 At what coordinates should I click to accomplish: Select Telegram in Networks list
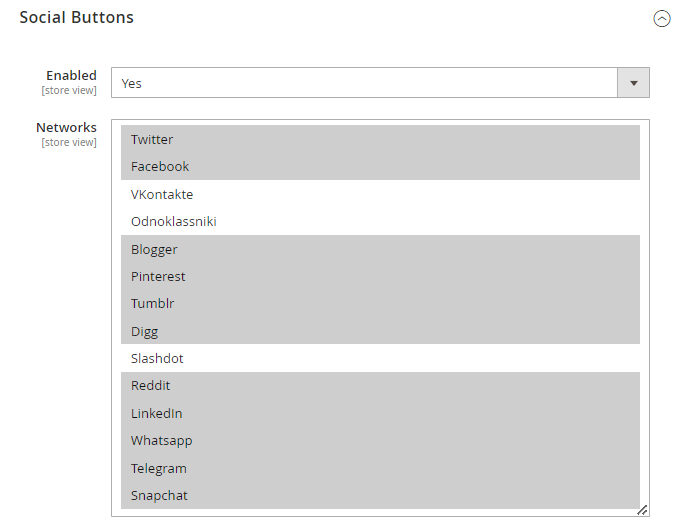tap(380, 468)
